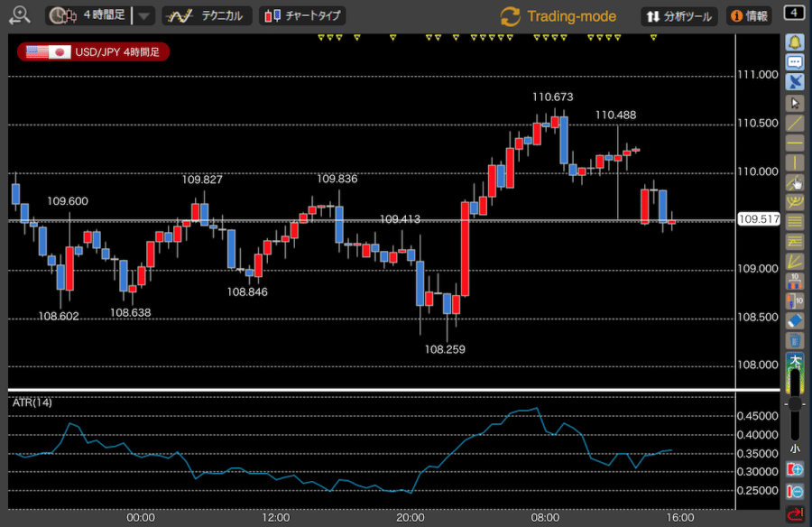Click the 小 small end of size slider
This screenshot has width=812, height=527.
pos(795,448)
